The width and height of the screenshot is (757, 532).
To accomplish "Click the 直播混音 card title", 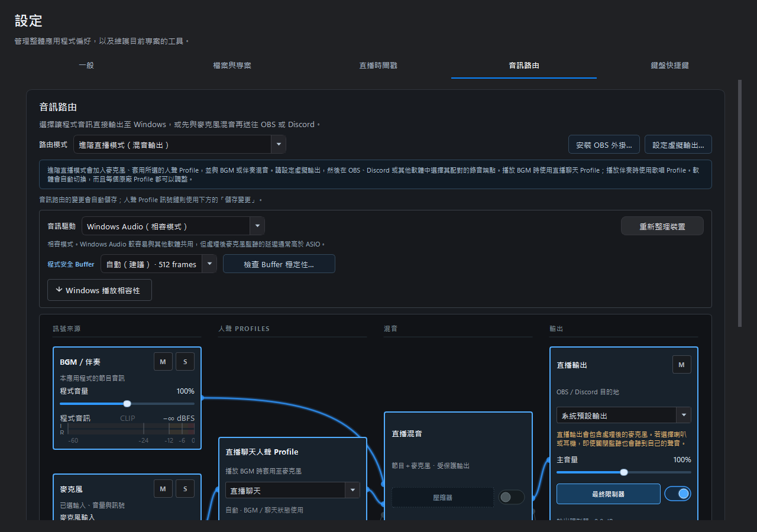I will pyautogui.click(x=407, y=434).
